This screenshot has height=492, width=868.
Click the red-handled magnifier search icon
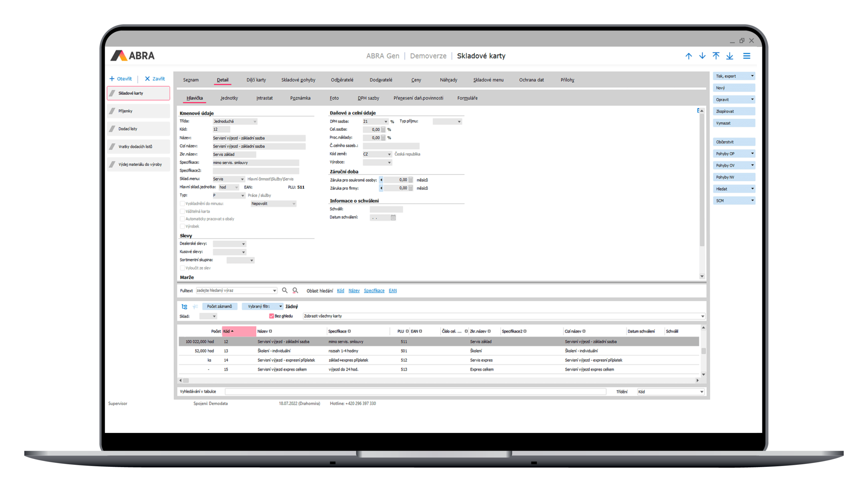pyautogui.click(x=295, y=290)
